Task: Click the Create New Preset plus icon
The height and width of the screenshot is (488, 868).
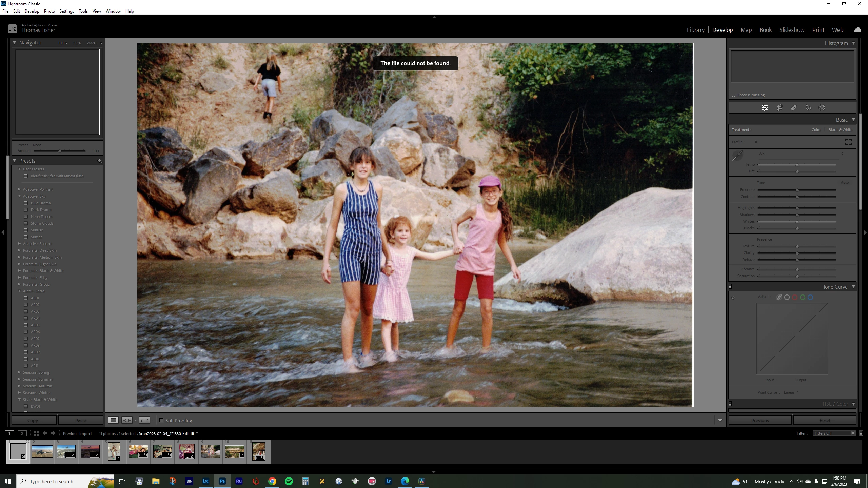Action: [99, 161]
